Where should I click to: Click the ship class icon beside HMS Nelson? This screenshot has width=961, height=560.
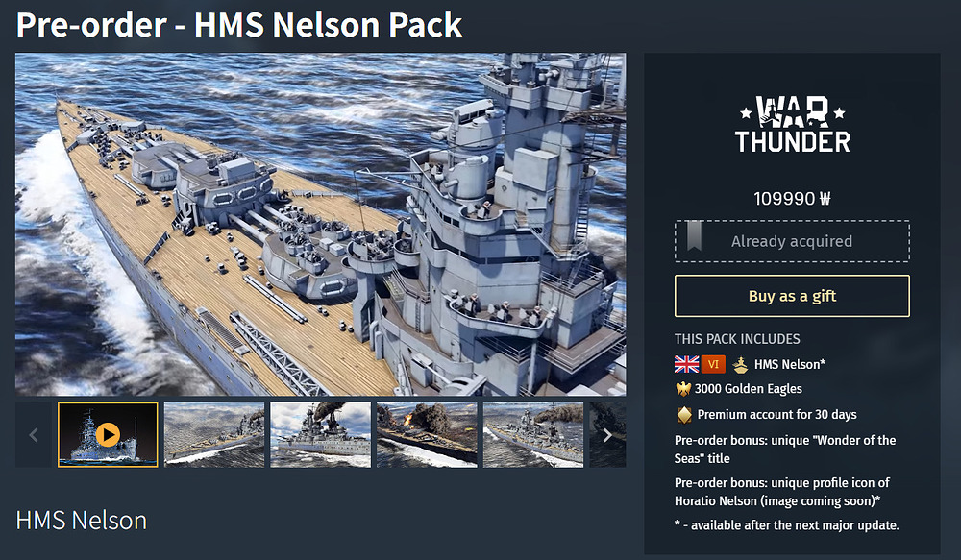click(x=740, y=365)
